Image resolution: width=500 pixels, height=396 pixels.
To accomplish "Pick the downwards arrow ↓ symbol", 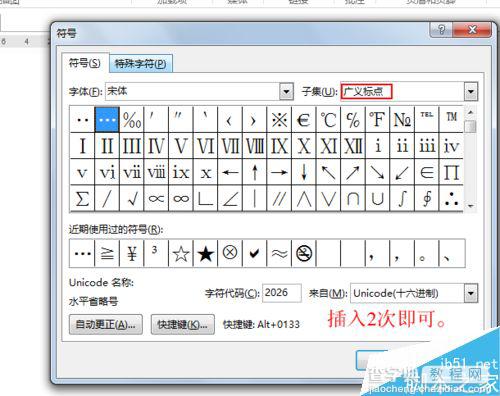I will (304, 172).
